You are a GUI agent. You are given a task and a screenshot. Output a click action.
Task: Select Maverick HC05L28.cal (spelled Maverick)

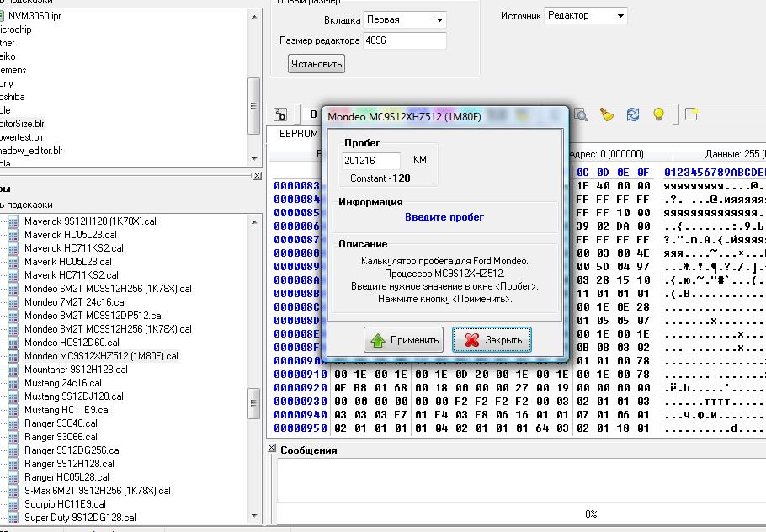coord(71,235)
